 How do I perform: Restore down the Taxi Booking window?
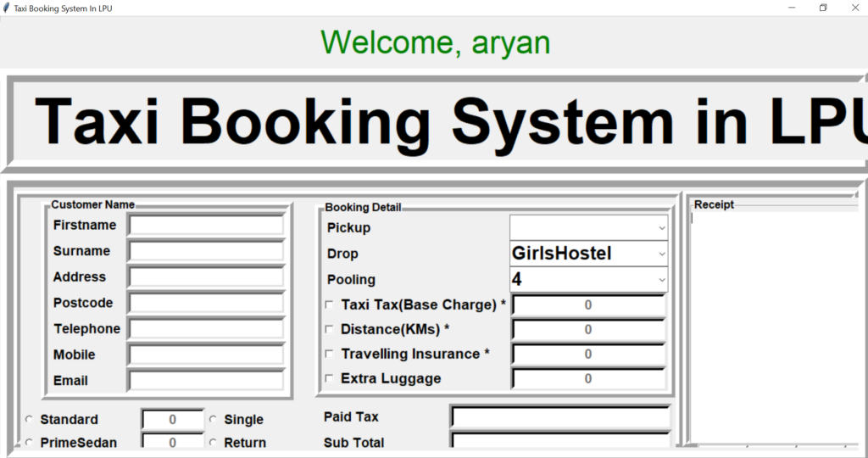coord(823,8)
